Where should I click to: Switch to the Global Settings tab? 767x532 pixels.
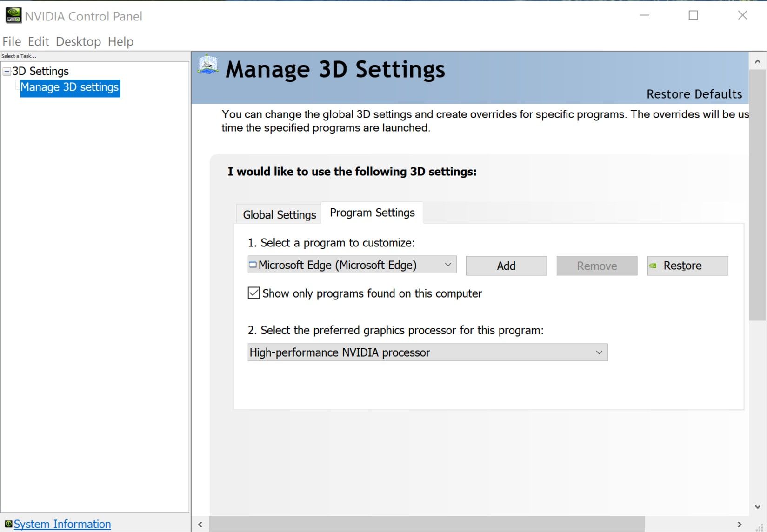pyautogui.click(x=279, y=214)
